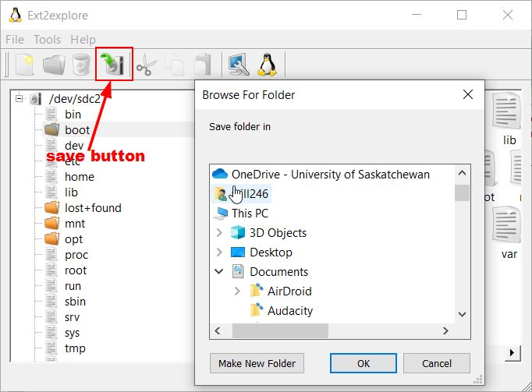Click the Audacity folder icon
The height and width of the screenshot is (392, 532).
point(257,310)
